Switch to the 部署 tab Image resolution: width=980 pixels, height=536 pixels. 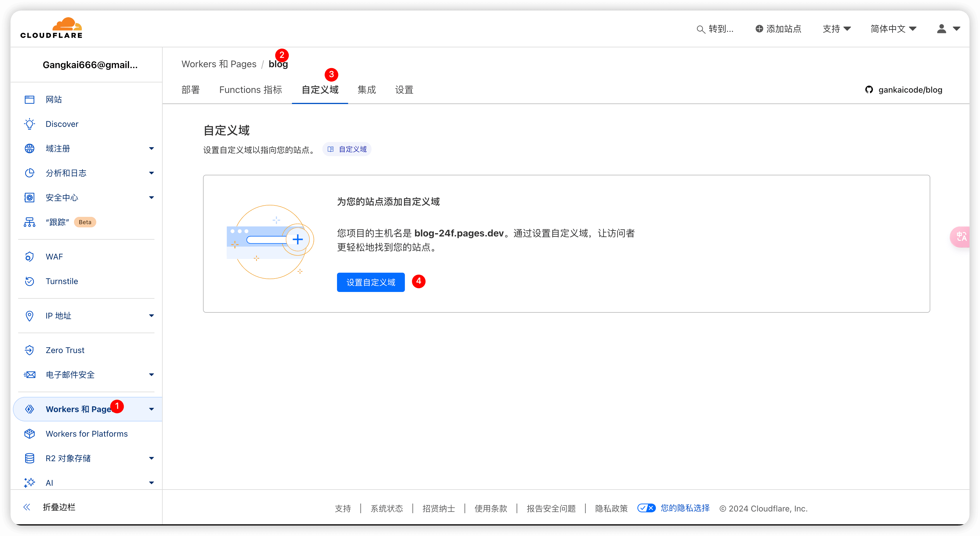[191, 89]
